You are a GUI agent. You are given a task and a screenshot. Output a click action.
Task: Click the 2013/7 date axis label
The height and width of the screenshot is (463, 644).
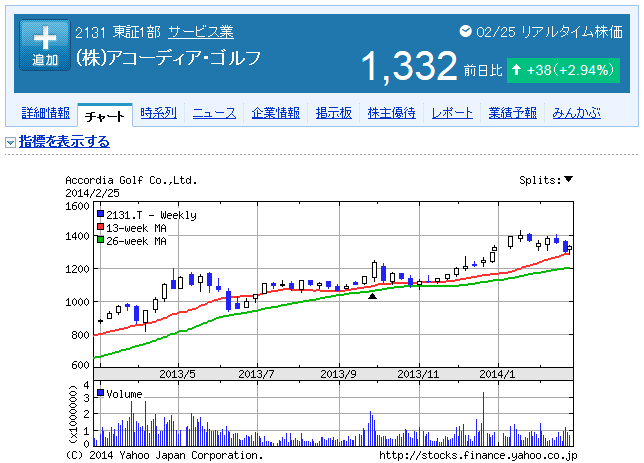coord(256,374)
